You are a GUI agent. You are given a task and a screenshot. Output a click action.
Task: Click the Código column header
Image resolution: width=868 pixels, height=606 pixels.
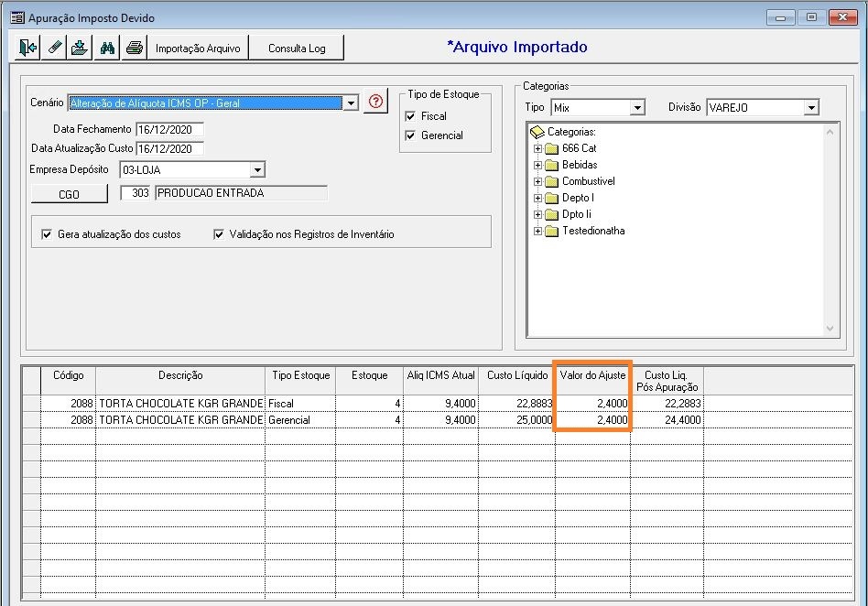point(68,381)
